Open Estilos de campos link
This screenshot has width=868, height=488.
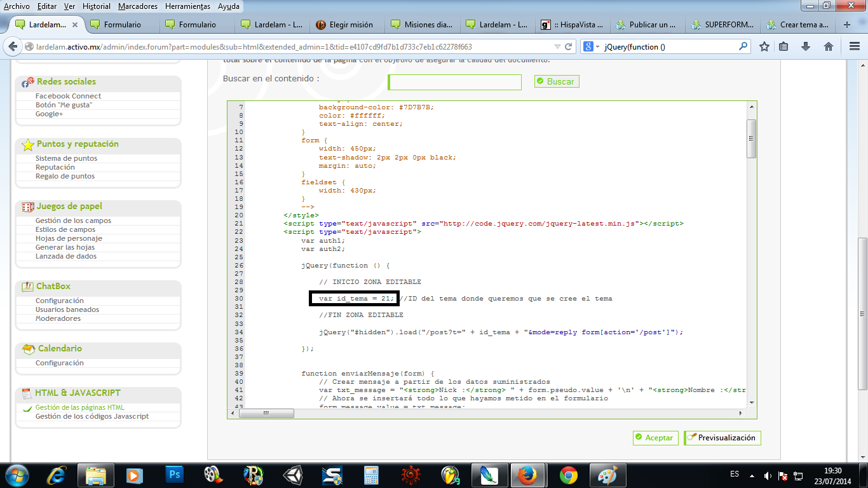pos(65,229)
